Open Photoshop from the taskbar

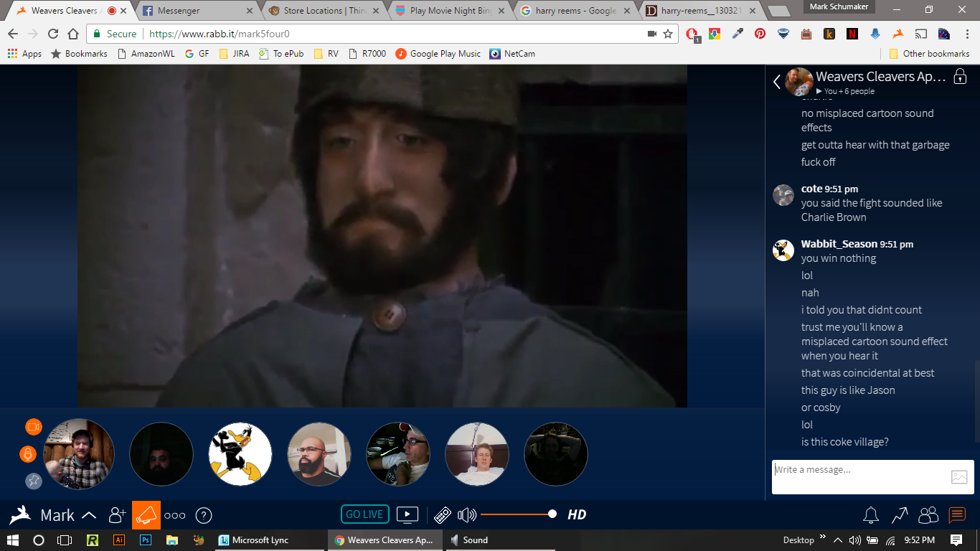click(146, 540)
